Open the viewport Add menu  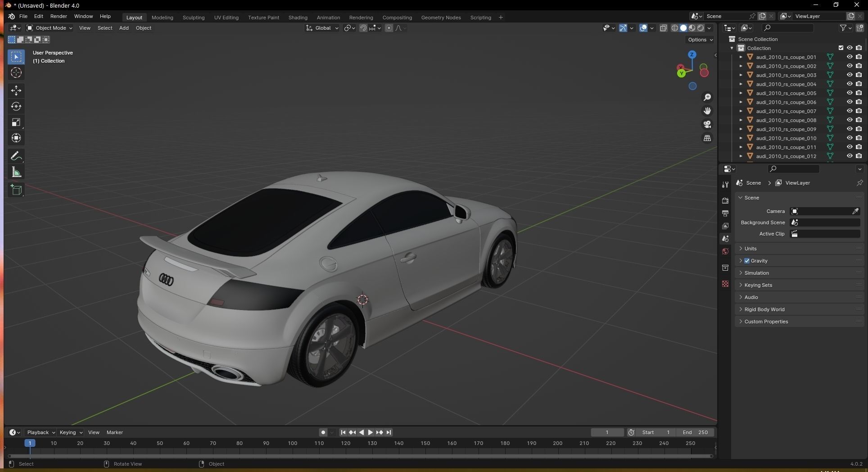(x=124, y=28)
